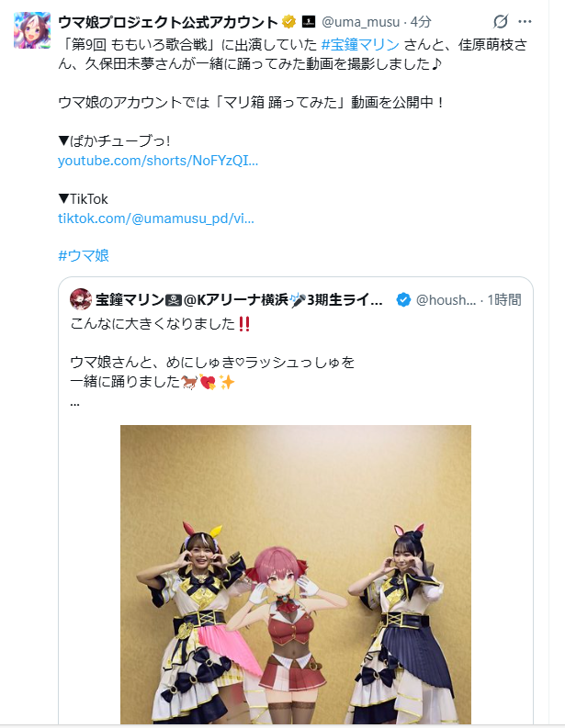Click the affiliate badge beside the gold checkmark
Viewport: 565px width, 728px height.
[x=309, y=21]
